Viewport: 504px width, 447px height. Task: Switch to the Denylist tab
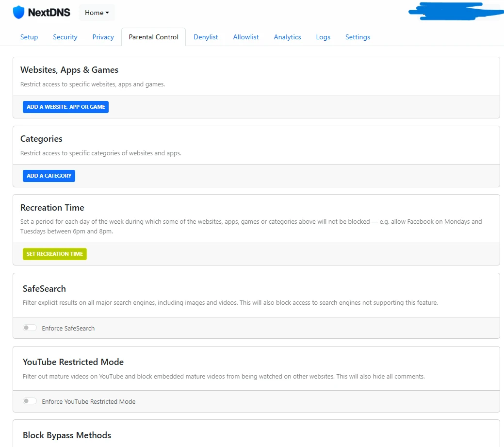click(x=206, y=37)
